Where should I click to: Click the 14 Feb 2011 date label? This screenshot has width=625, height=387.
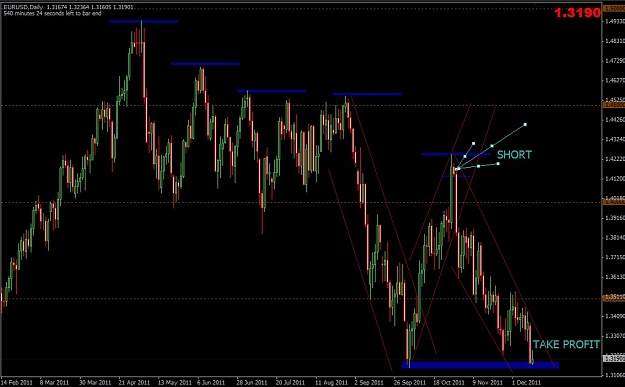pos(17,383)
